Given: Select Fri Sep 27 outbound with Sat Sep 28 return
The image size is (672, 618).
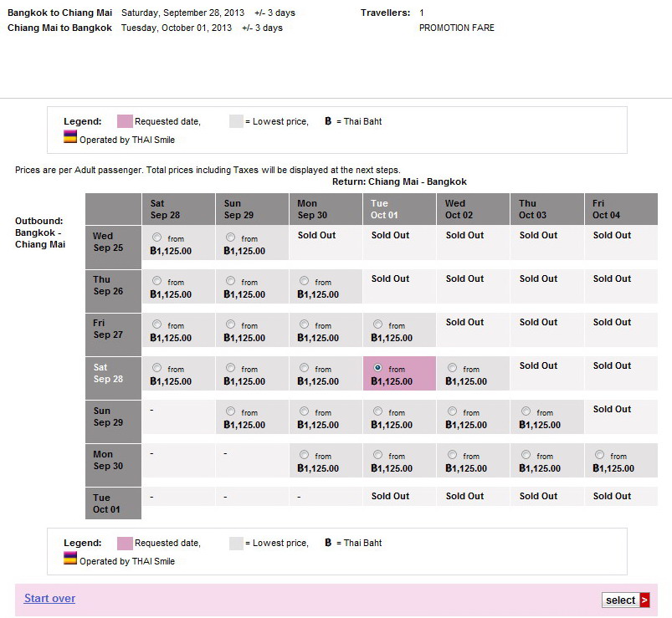Looking at the screenshot, I should click(x=156, y=324).
